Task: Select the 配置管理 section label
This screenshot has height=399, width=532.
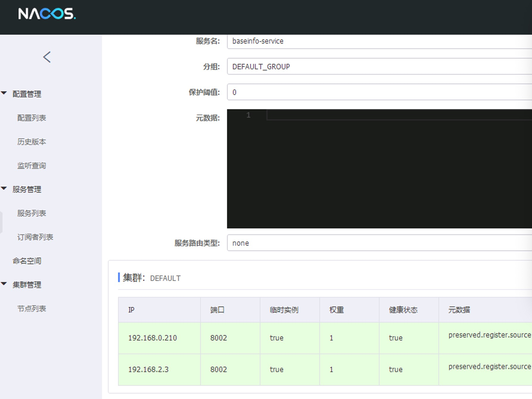Action: [27, 94]
